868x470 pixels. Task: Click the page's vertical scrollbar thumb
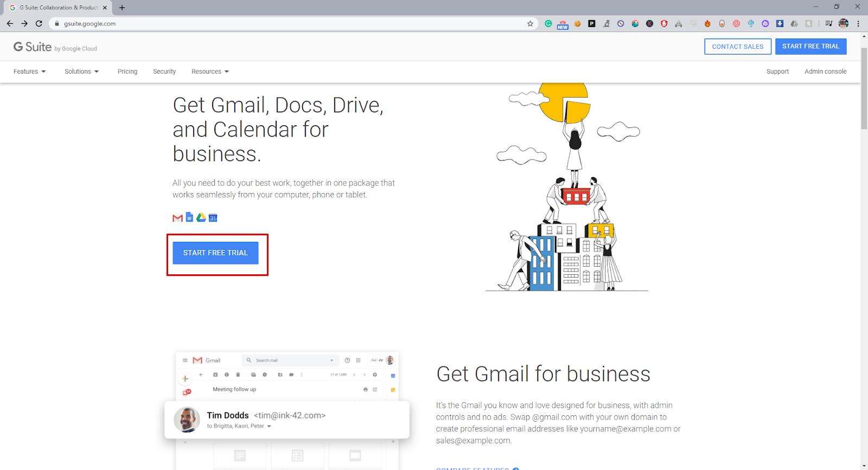coord(864,87)
